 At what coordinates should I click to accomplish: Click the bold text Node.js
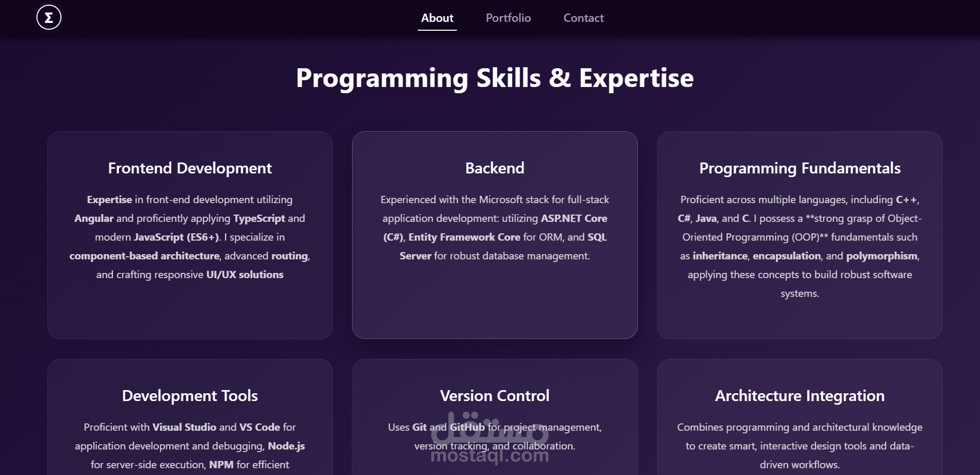(286, 446)
